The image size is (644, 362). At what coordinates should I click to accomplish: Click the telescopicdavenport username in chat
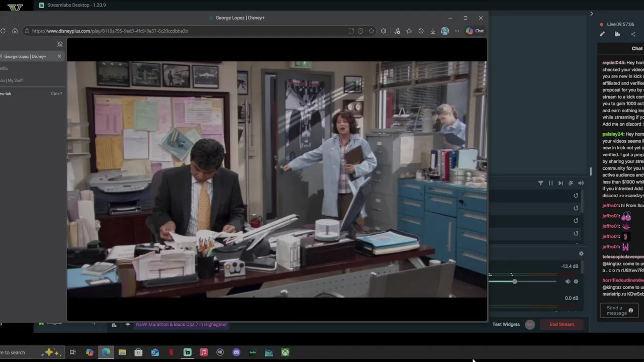[623, 257]
